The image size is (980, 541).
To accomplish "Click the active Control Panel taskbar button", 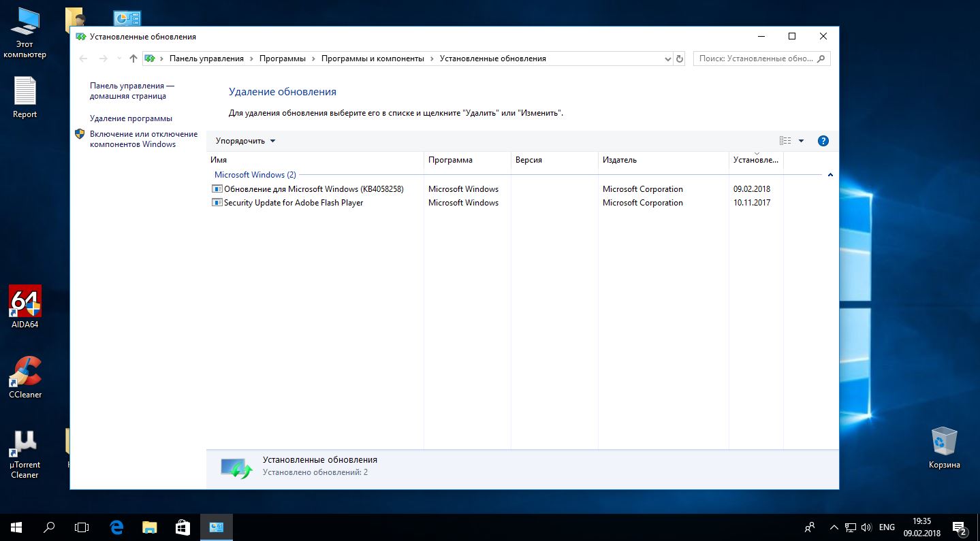I will coord(217,527).
